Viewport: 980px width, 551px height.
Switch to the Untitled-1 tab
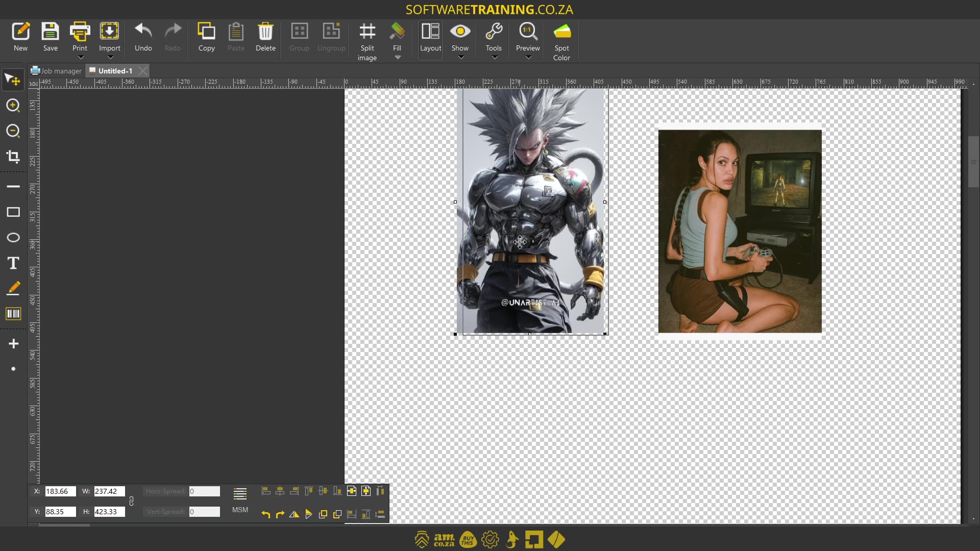pos(111,71)
